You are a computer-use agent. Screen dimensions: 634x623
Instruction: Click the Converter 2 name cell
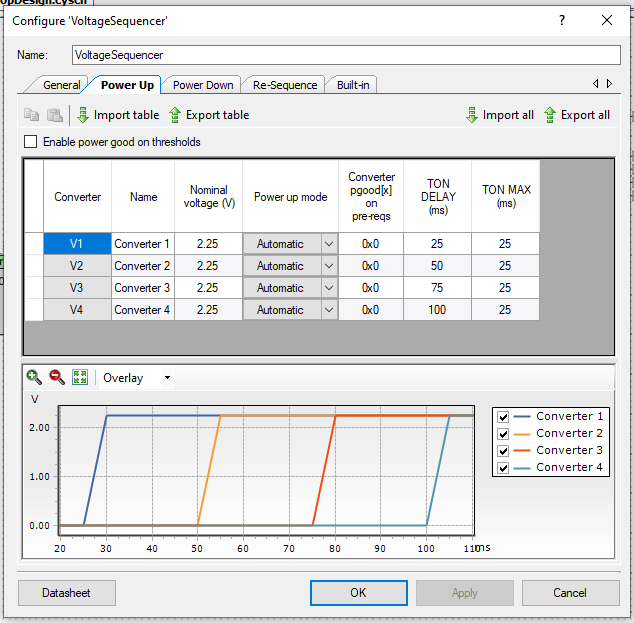point(143,266)
